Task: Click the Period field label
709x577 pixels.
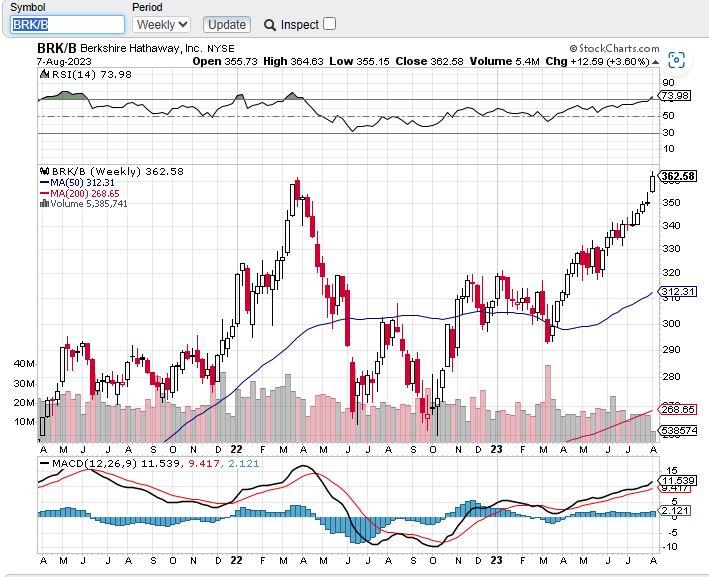Action: pos(147,7)
